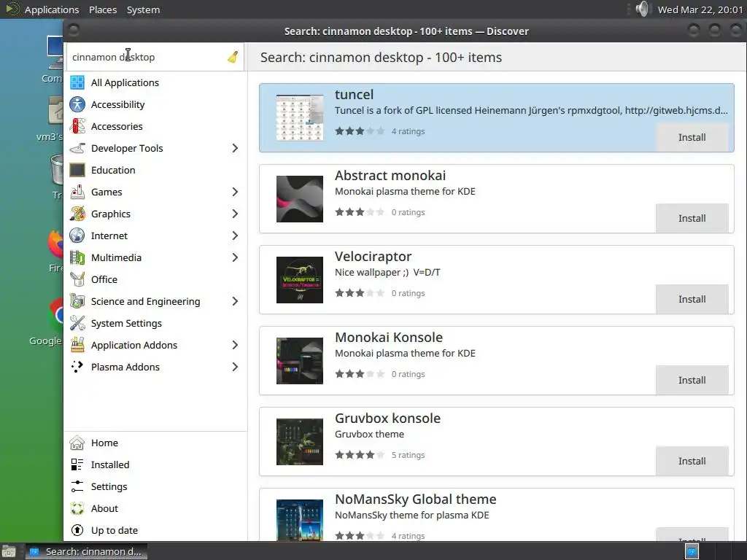Click the Internet globe icon
The image size is (747, 560).
pyautogui.click(x=77, y=236)
